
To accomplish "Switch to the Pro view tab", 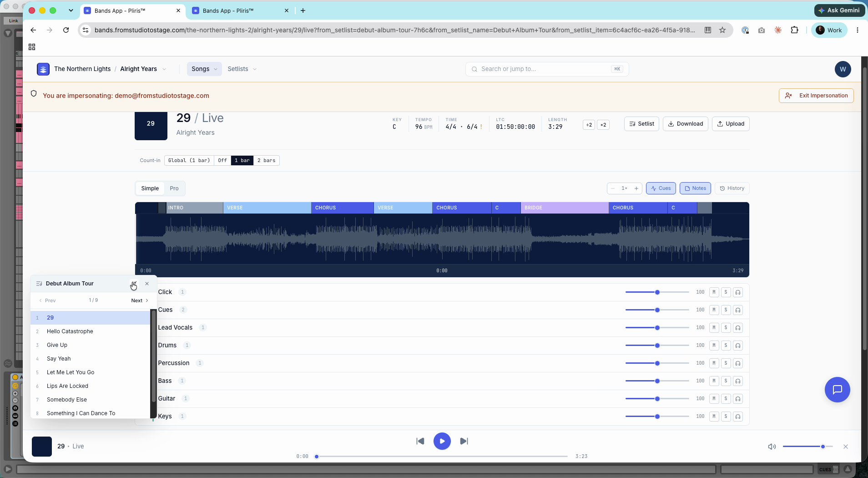I will (174, 188).
